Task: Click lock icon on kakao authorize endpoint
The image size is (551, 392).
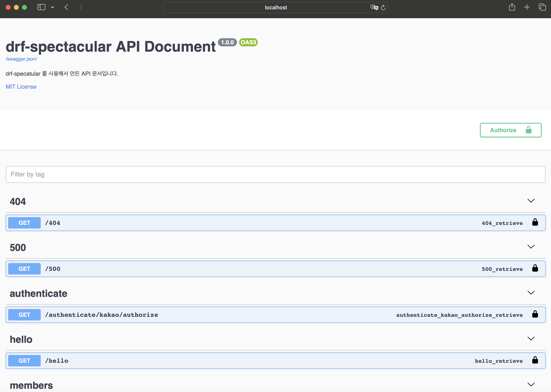Action: coord(535,314)
